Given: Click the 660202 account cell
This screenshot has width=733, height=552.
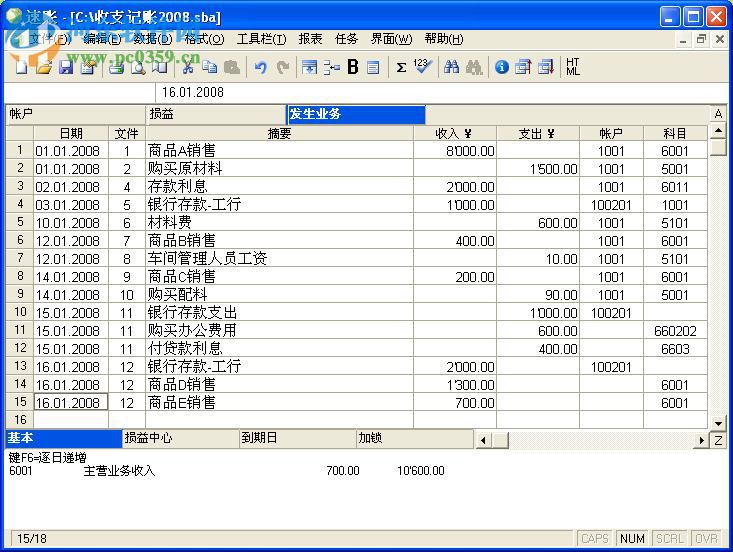Looking at the screenshot, I should coord(675,331).
